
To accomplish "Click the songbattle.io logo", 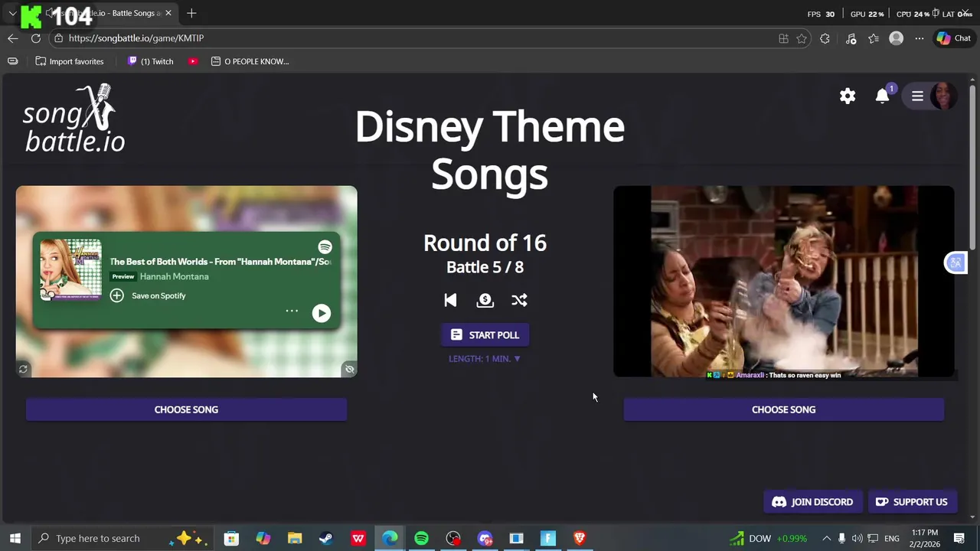I will click(x=73, y=119).
